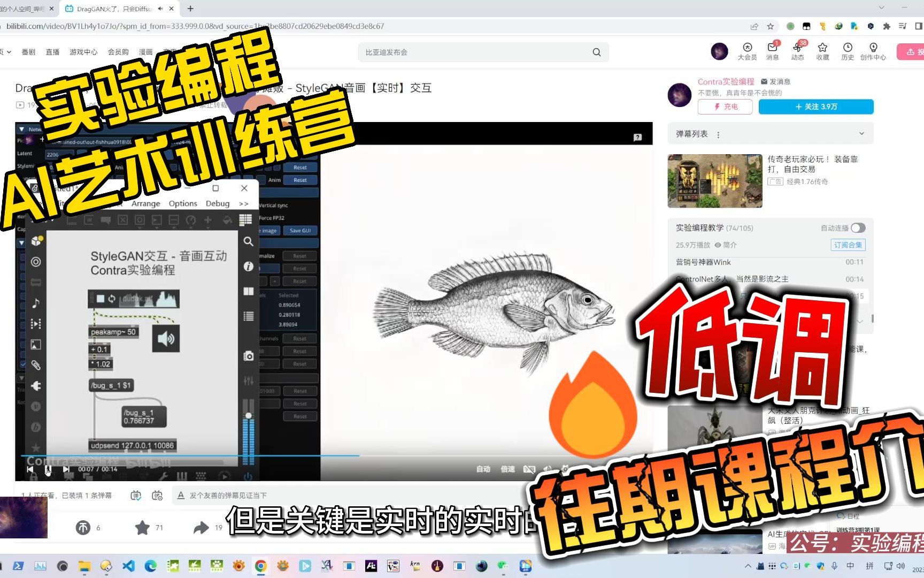Screen dimensions: 924x578
Task: Open 会员购 in Bilibili navigation
Action: pos(118,52)
